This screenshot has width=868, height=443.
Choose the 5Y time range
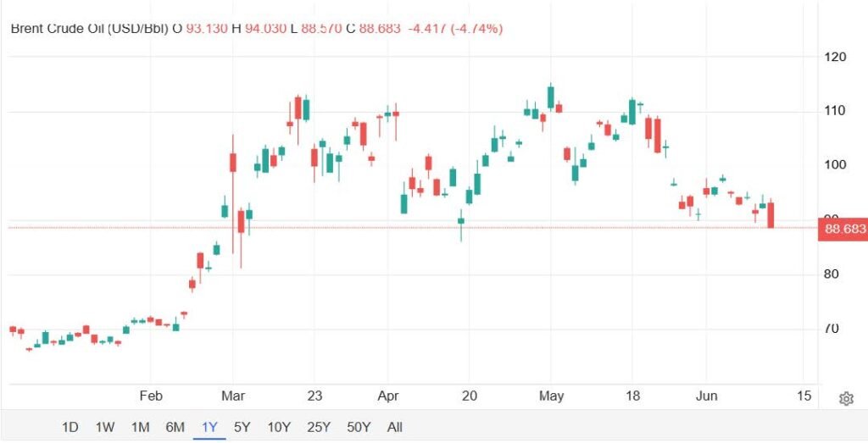point(242,427)
